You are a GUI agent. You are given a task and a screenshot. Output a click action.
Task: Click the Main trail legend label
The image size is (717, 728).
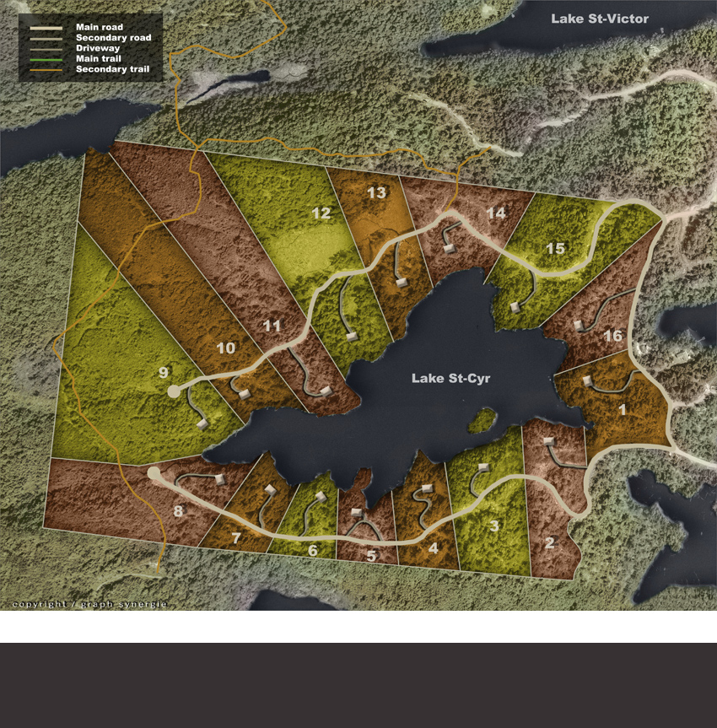point(98,58)
